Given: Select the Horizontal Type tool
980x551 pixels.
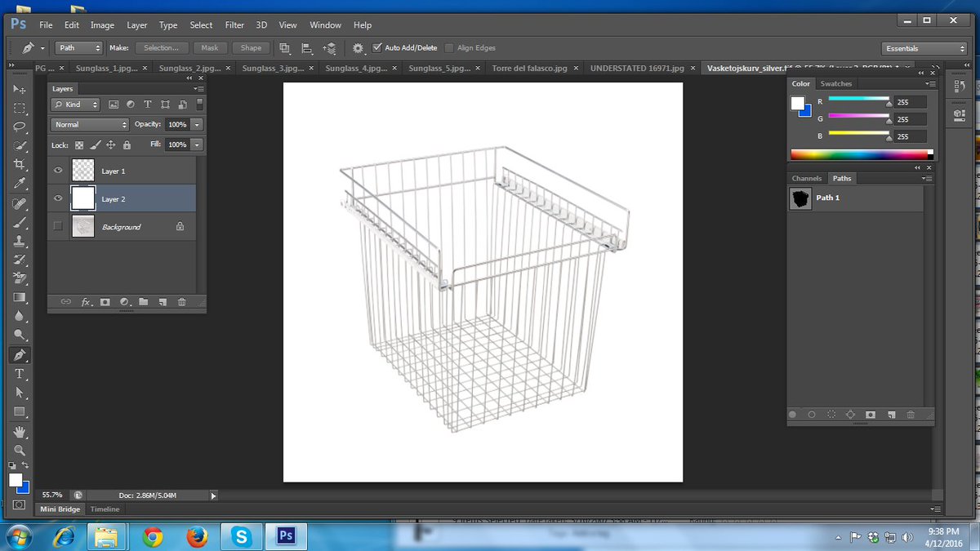Looking at the screenshot, I should point(20,374).
